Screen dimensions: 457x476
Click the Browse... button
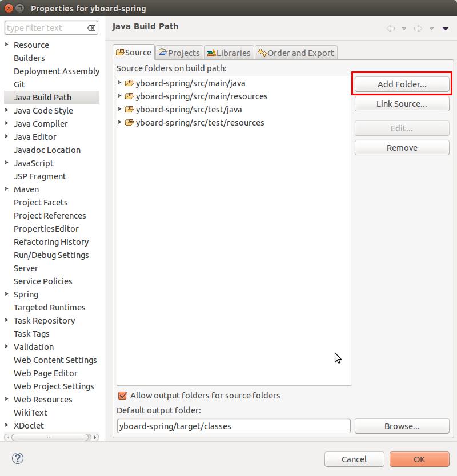402,426
